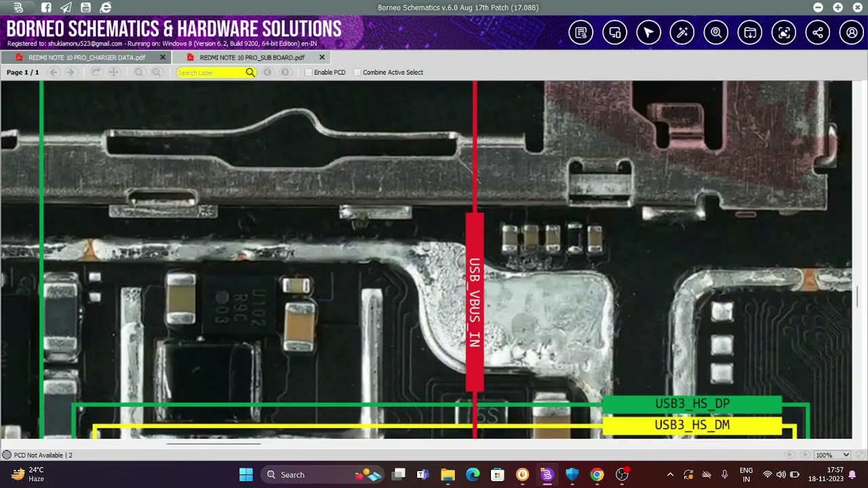Image resolution: width=868 pixels, height=488 pixels.
Task: Go to next page arrow
Action: pyautogui.click(x=70, y=73)
